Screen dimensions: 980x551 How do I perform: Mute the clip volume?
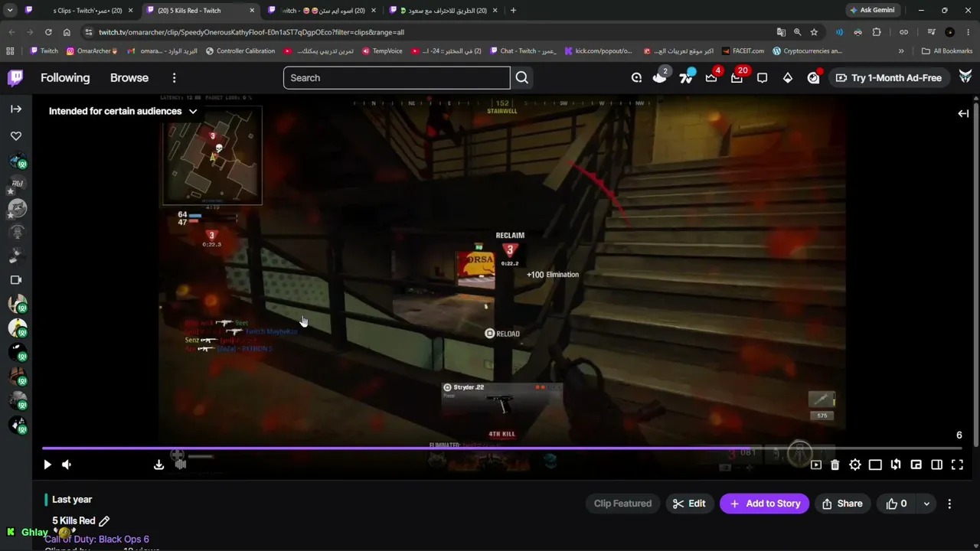(67, 465)
